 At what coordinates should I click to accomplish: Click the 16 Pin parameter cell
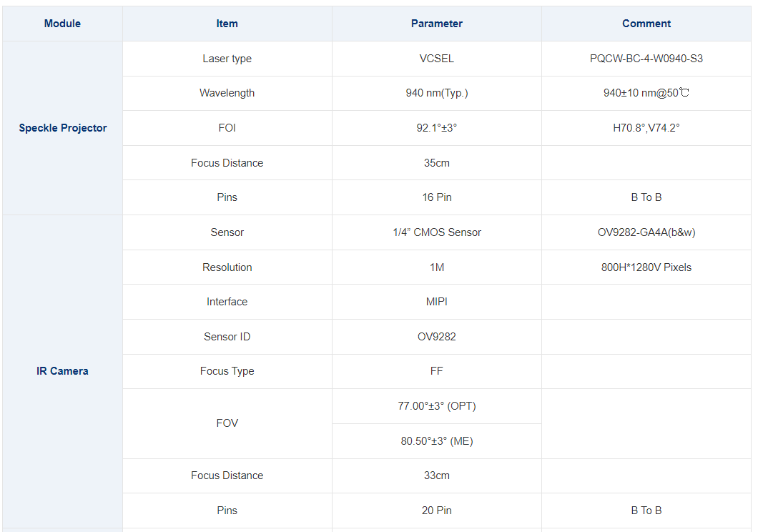[436, 197]
